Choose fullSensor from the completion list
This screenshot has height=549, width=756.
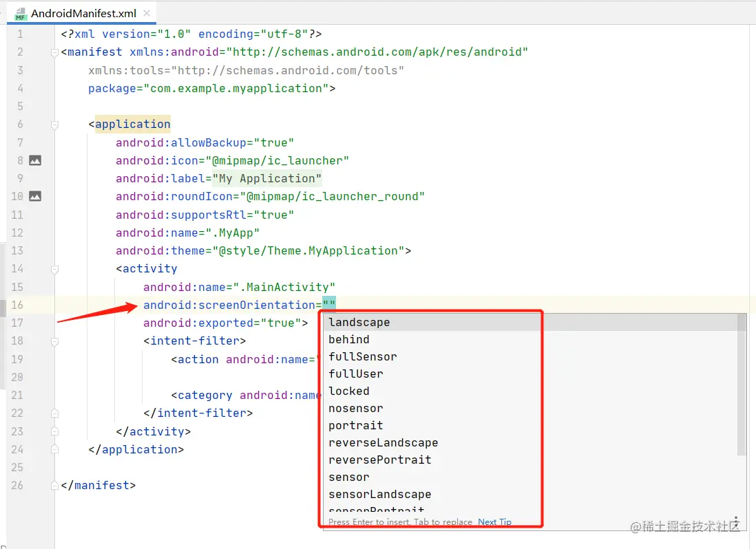(x=530, y=357)
